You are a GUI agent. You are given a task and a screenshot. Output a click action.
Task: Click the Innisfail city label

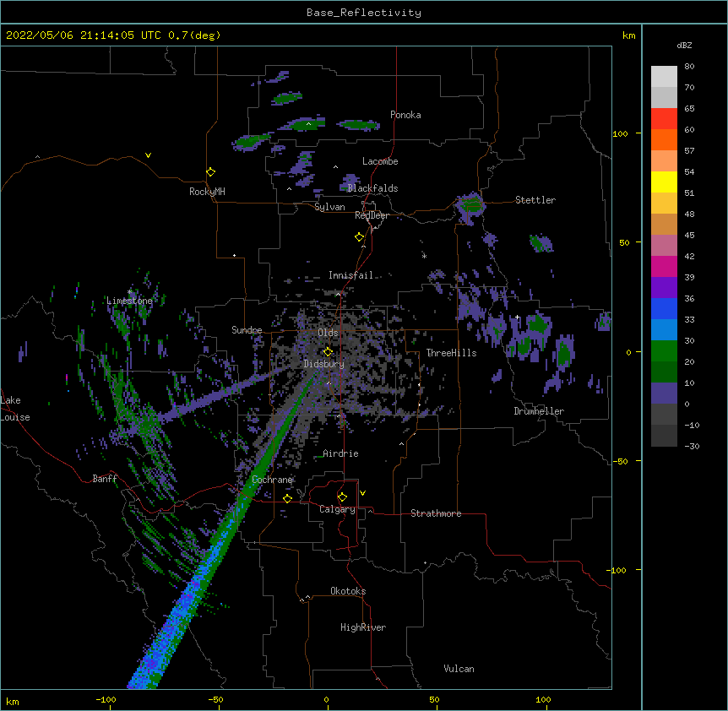coord(351,275)
